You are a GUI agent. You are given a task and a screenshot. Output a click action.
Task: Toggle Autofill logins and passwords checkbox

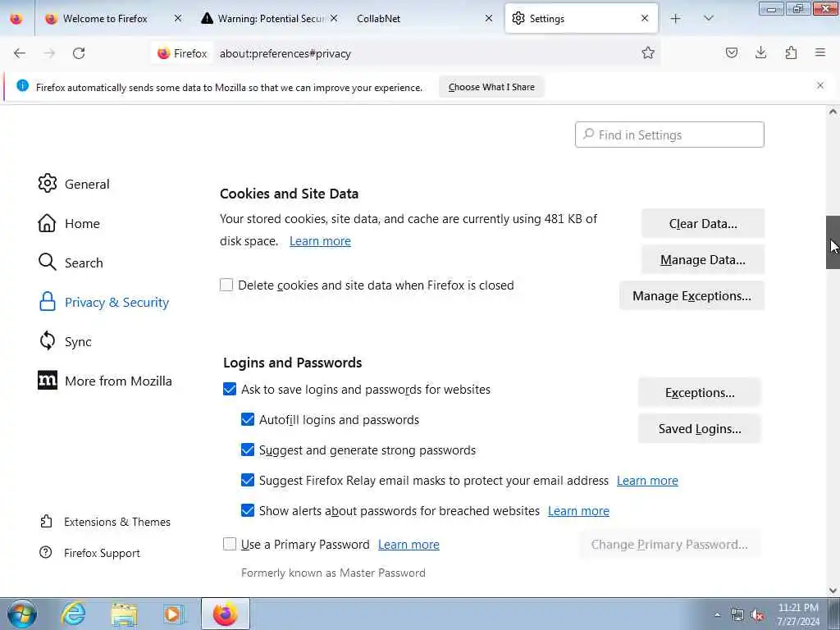pos(248,419)
